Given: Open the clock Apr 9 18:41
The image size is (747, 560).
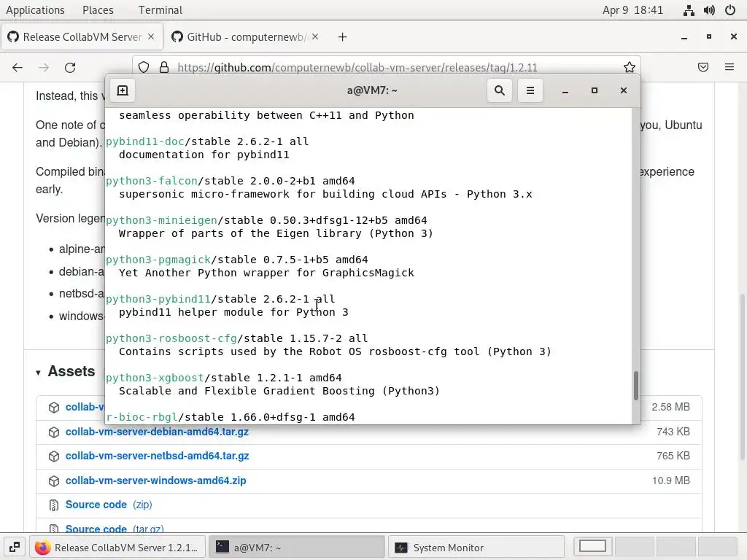Looking at the screenshot, I should coord(632,10).
